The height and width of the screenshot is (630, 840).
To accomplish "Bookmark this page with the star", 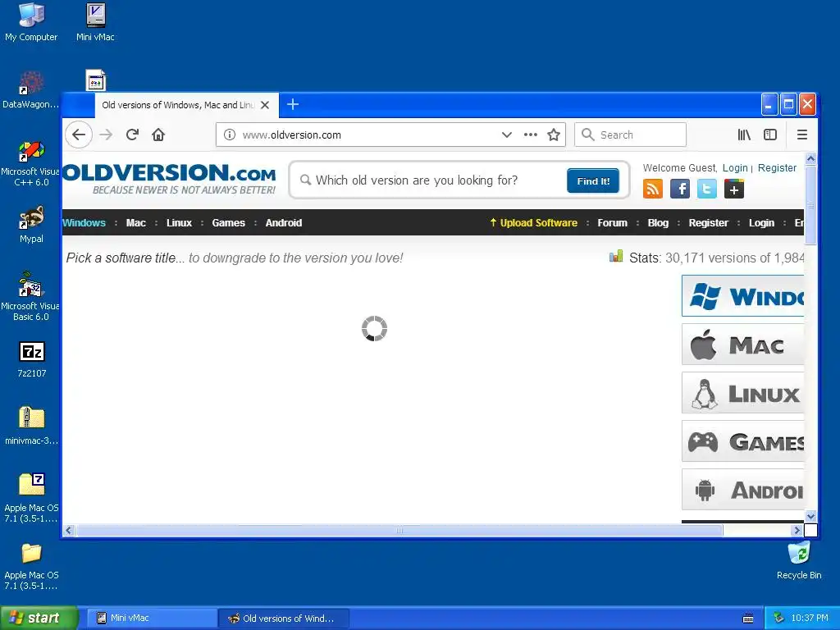I will 554,135.
